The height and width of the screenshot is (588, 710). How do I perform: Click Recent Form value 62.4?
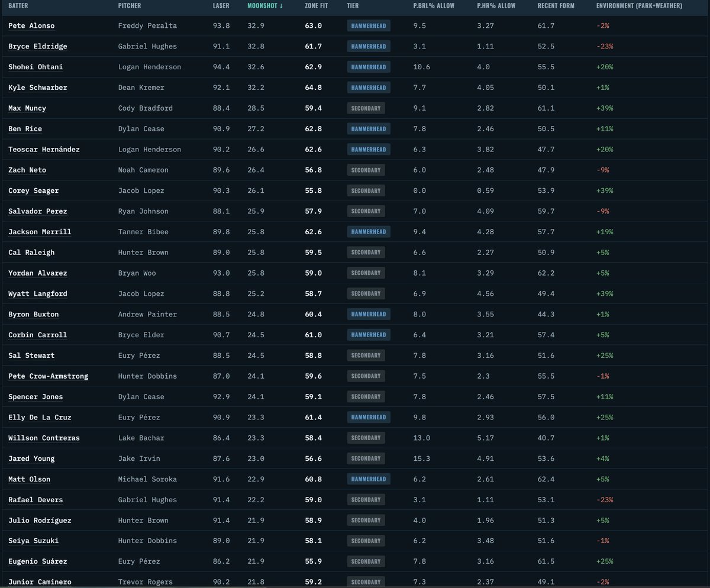[x=546, y=479]
